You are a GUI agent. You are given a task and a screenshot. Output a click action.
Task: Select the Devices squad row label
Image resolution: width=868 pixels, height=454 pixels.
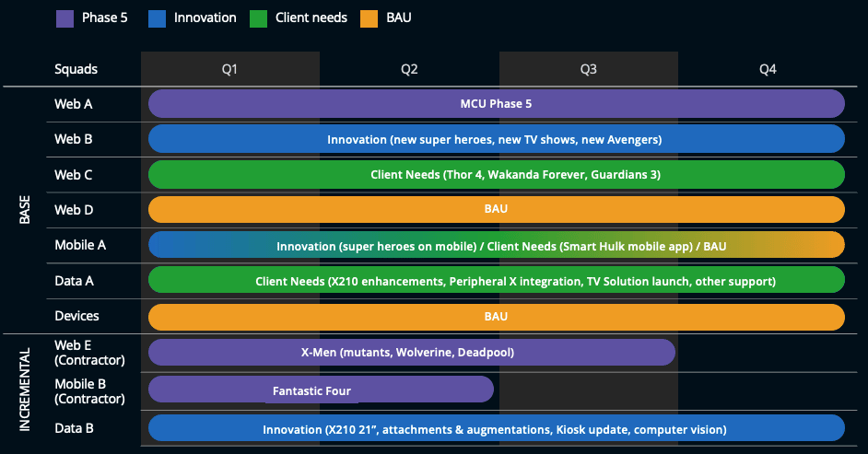pos(76,316)
